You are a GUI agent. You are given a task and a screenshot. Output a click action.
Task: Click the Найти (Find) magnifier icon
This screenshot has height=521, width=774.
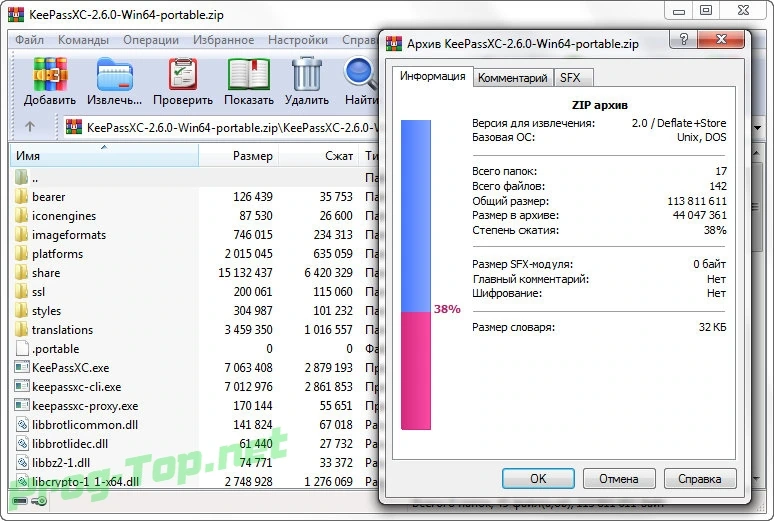pyautogui.click(x=360, y=74)
